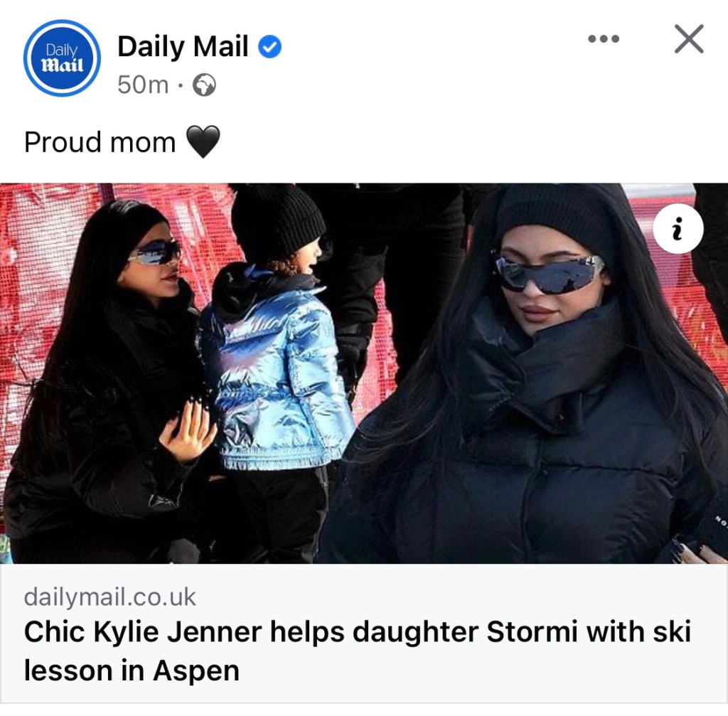Click the blue verified checkmark badge
This screenshot has width=728, height=716.
point(269,47)
